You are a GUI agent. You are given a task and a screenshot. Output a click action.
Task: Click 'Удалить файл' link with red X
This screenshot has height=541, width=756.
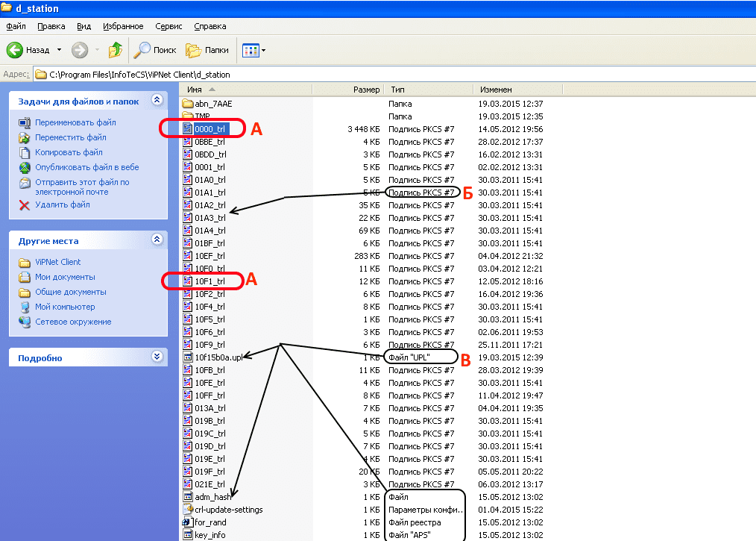coord(62,204)
